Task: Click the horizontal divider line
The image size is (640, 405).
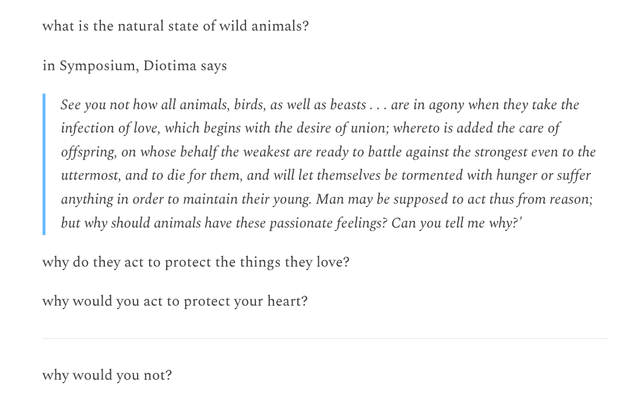Action: 324,339
